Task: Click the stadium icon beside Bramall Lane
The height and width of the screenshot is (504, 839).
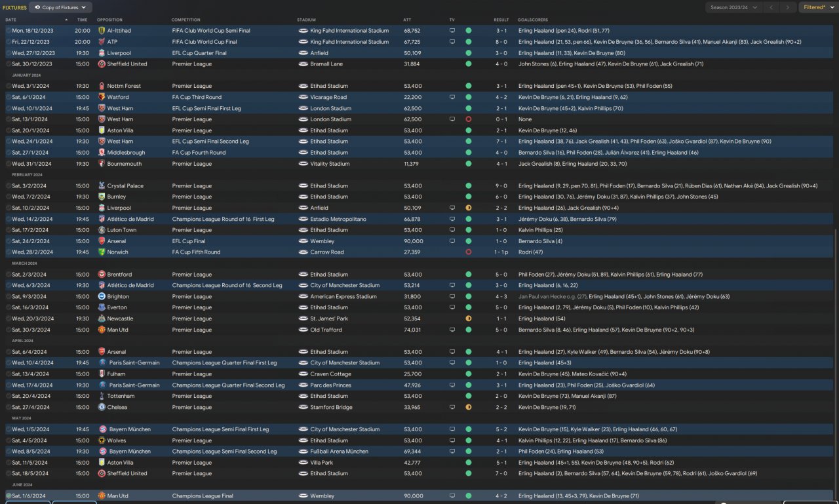Action: [303, 64]
